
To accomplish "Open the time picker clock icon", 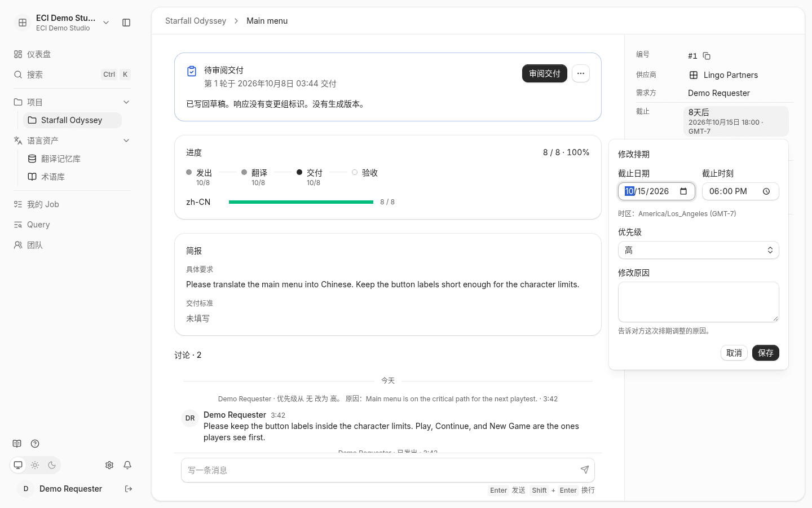I will pyautogui.click(x=766, y=191).
